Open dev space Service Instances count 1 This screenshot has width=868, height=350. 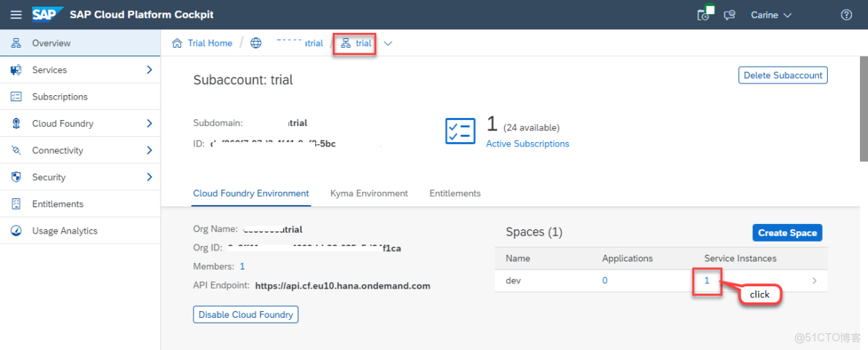[707, 280]
